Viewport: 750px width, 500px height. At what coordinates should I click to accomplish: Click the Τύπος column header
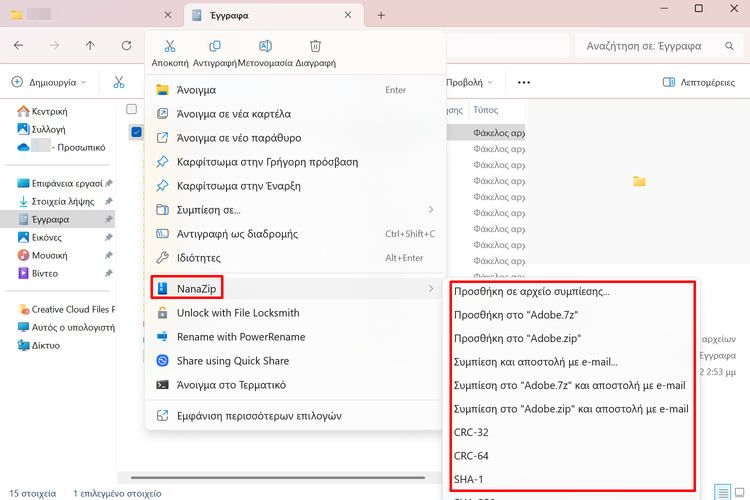pos(486,110)
